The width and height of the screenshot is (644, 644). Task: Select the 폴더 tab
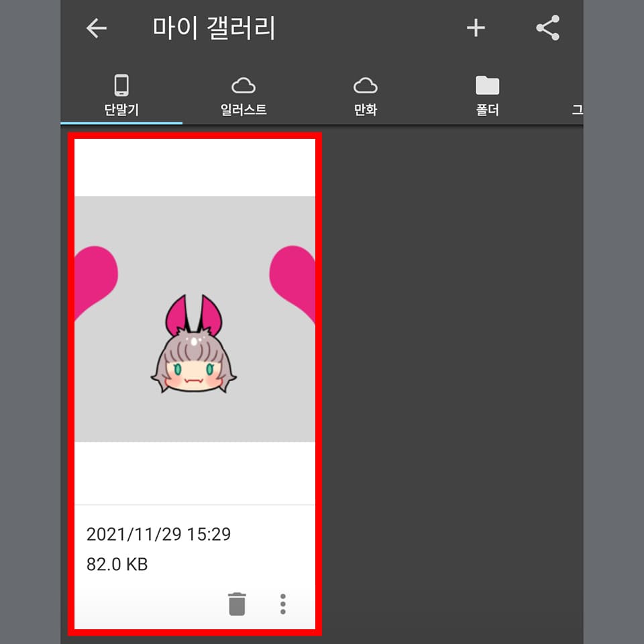coord(488,95)
